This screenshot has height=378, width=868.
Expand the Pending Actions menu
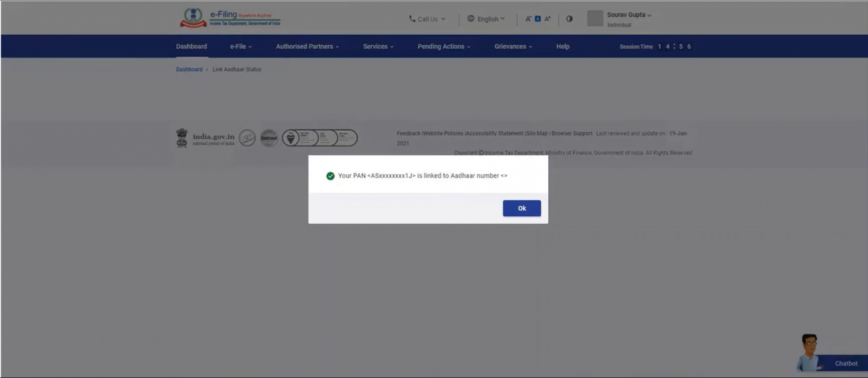click(443, 47)
